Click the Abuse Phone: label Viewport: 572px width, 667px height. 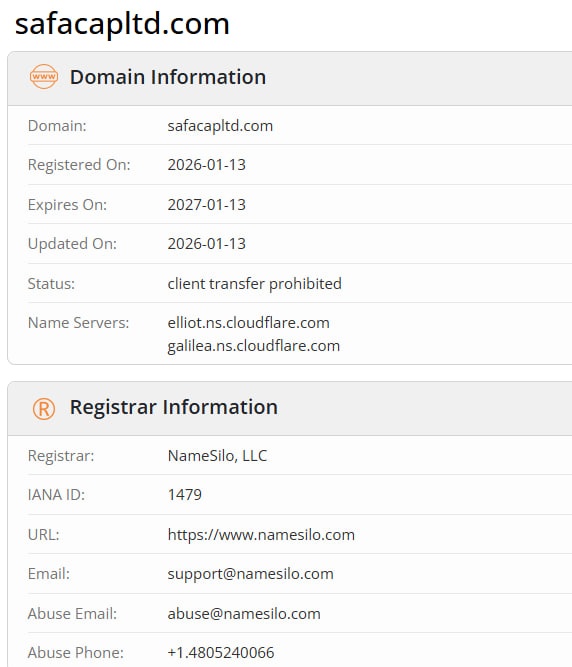click(x=76, y=653)
